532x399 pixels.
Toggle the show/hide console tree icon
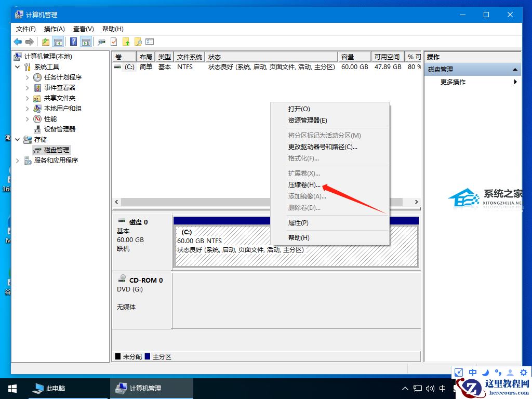click(x=58, y=42)
